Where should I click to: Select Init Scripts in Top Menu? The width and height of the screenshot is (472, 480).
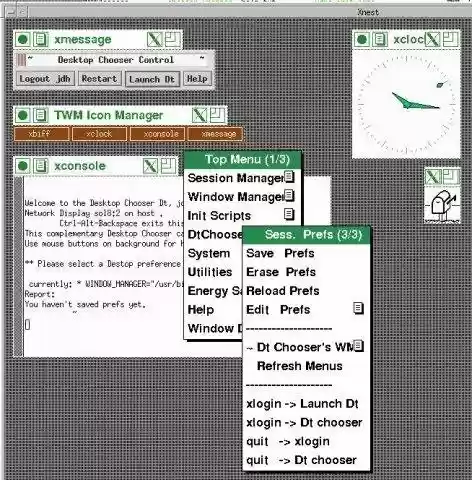tap(243, 216)
